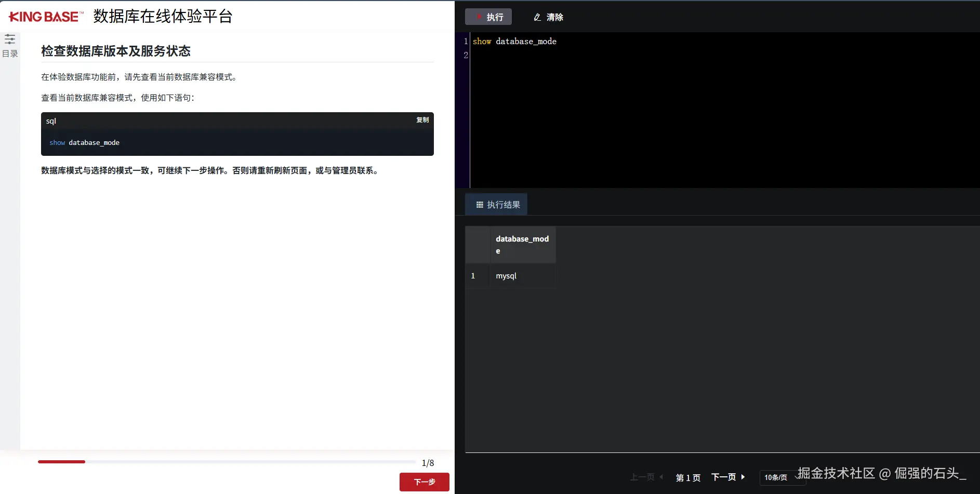Proceed to next step with 下一步

(x=425, y=482)
